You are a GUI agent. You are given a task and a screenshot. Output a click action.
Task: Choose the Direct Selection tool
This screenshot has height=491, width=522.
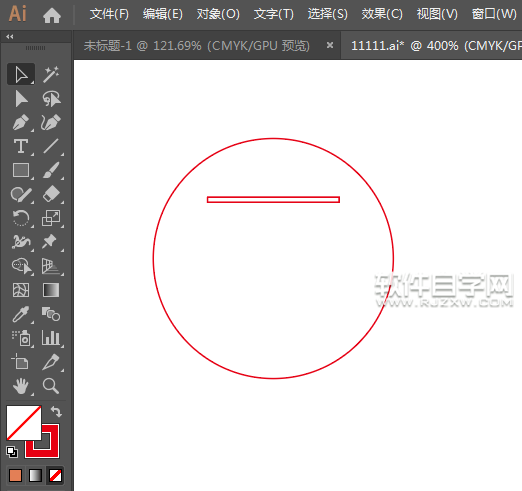[x=21, y=99]
